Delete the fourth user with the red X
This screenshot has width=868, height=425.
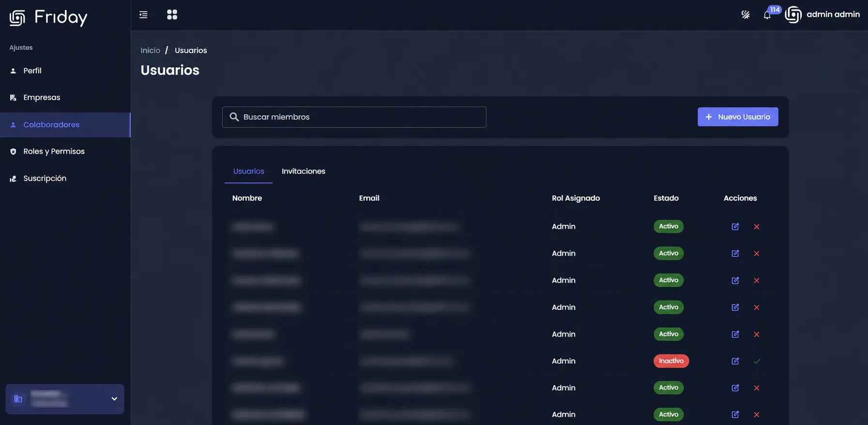coord(756,307)
